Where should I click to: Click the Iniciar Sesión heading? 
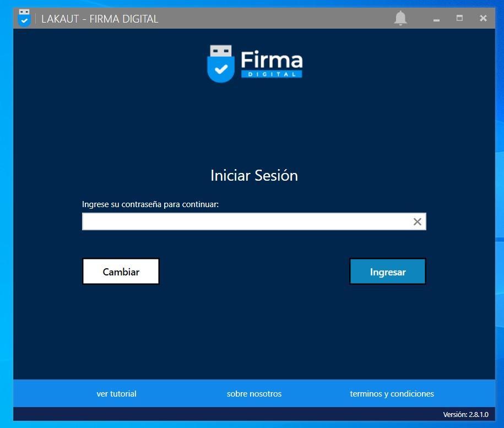[254, 175]
